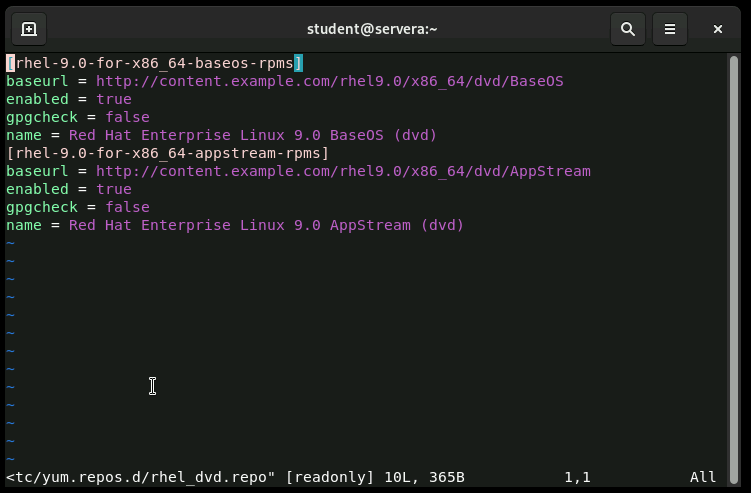Click the first 'enabled = true' line
The image size is (751, 493).
point(68,99)
